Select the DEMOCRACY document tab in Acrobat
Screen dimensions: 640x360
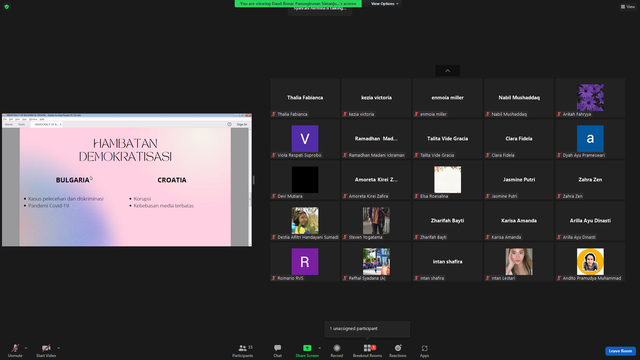(47, 124)
